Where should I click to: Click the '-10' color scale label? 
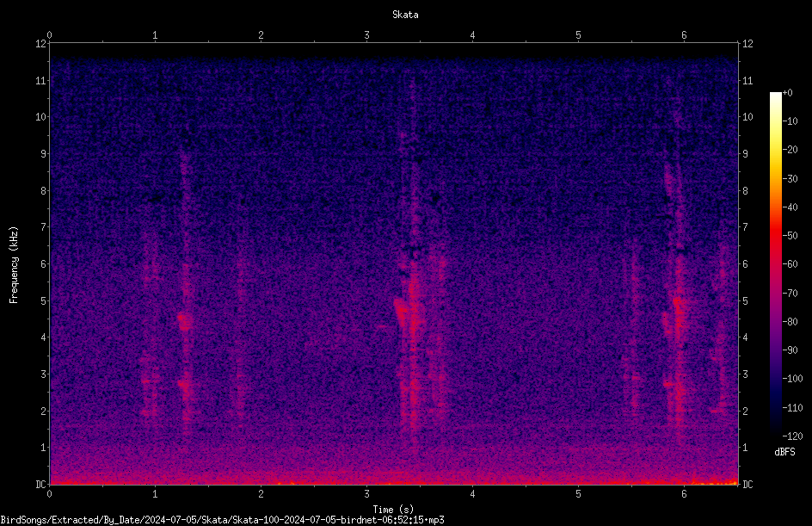pos(790,121)
